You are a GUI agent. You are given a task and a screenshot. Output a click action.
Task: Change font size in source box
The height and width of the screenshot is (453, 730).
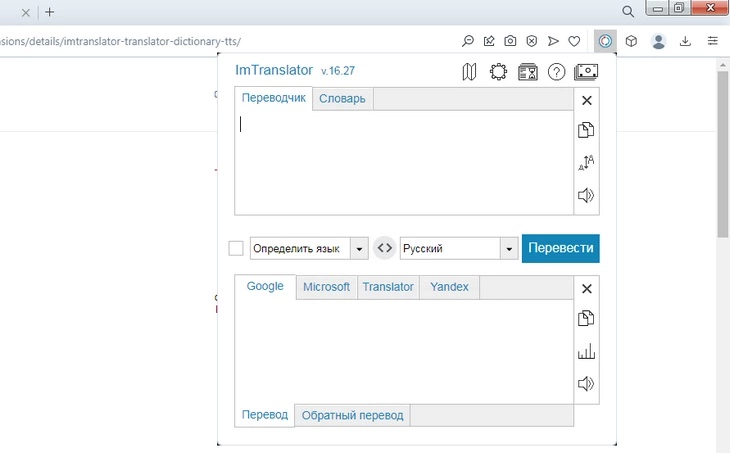586,162
